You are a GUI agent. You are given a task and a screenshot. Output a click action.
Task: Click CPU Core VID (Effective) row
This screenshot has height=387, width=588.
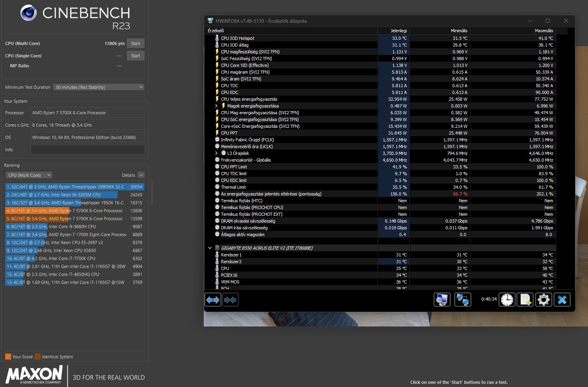(x=380, y=65)
